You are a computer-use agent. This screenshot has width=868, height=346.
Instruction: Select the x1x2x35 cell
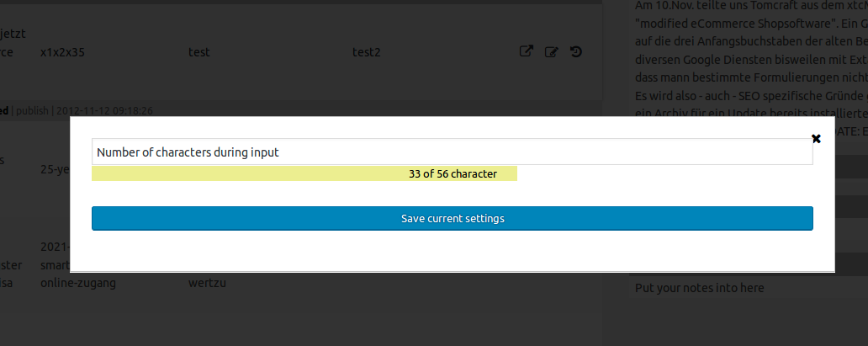click(62, 52)
